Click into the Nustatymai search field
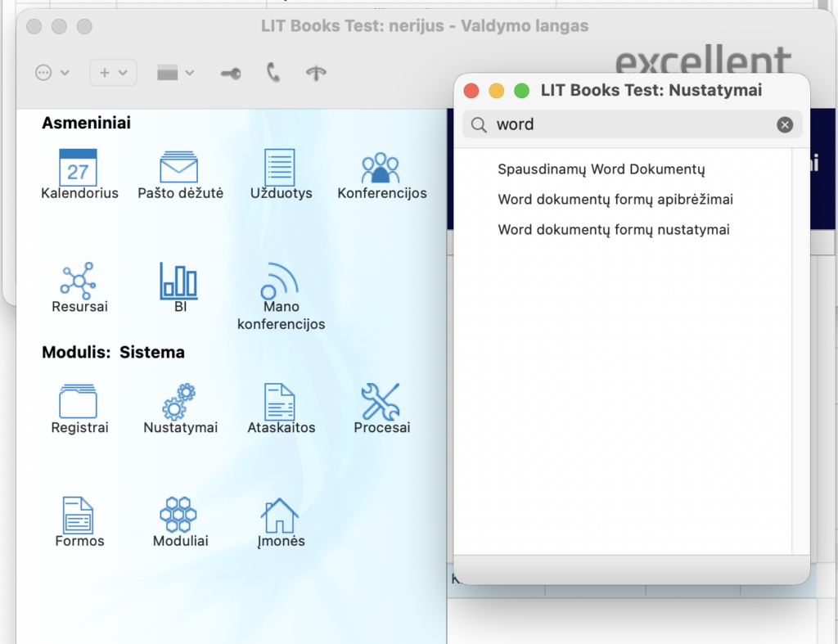Image resolution: width=838 pixels, height=644 pixels. pos(633,124)
